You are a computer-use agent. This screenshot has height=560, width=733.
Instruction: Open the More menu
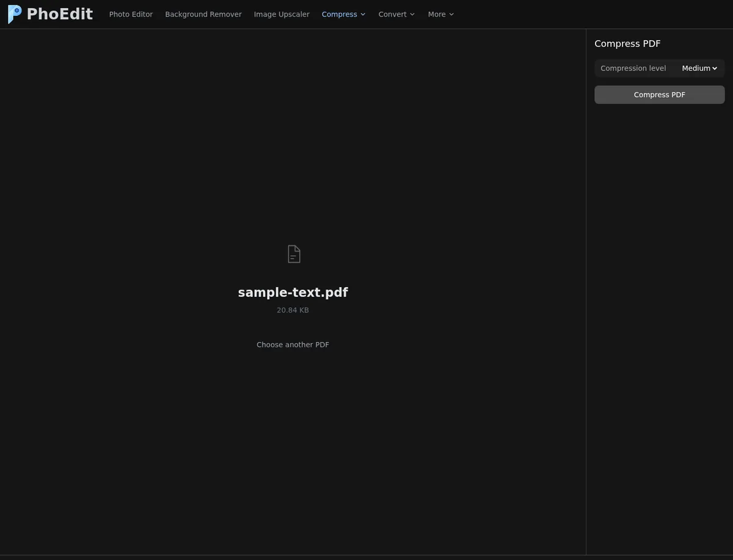441,14
